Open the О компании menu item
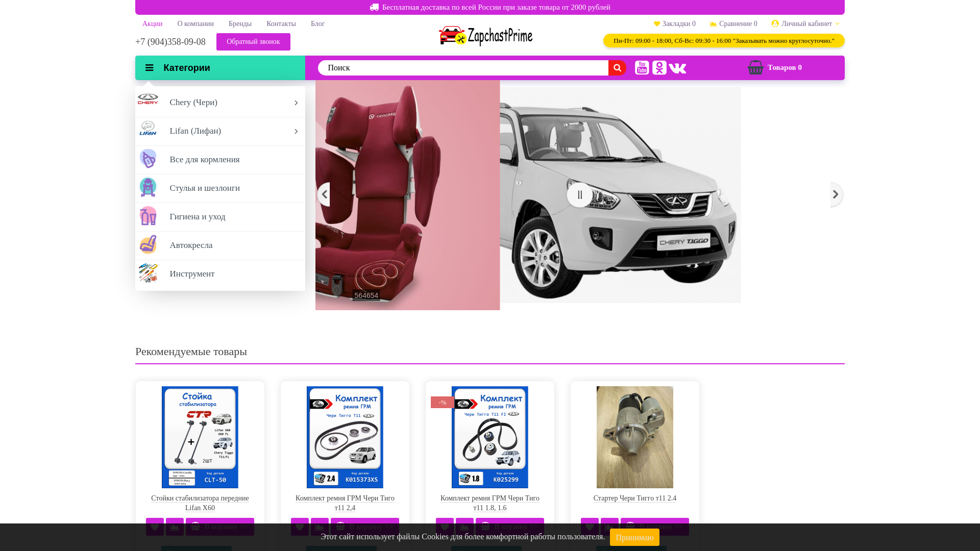 click(195, 23)
